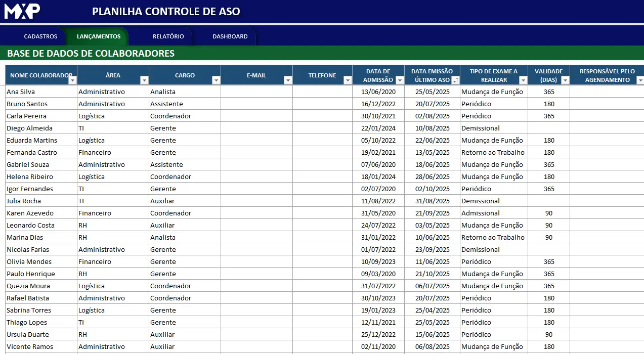644x354 pixels.
Task: Go to the Dashboard tab
Action: [230, 36]
